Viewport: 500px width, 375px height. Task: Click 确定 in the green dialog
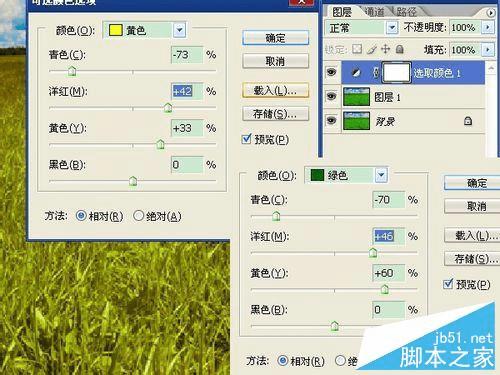pyautogui.click(x=472, y=183)
